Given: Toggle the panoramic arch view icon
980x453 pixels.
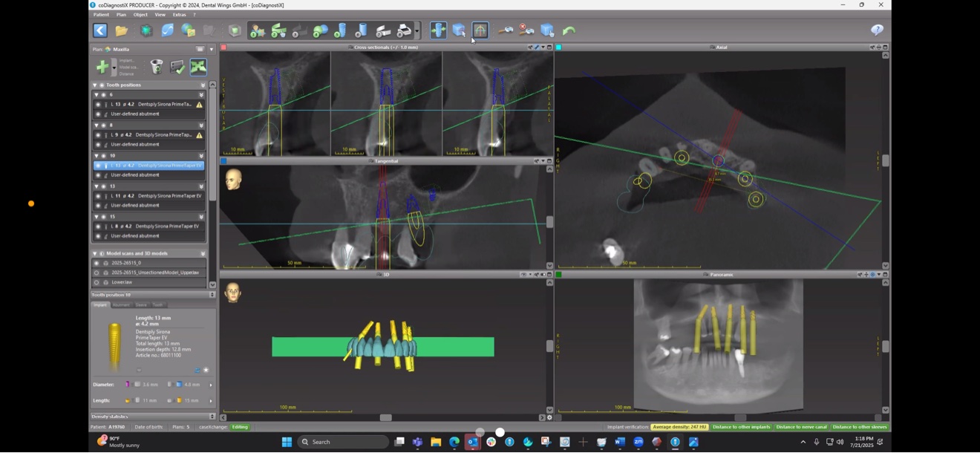Looking at the screenshot, I should click(x=480, y=30).
